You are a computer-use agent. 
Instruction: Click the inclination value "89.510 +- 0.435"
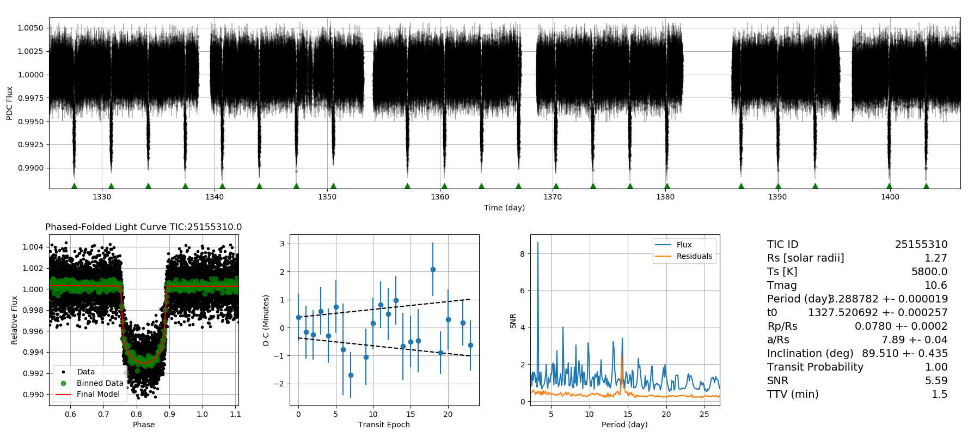905,354
